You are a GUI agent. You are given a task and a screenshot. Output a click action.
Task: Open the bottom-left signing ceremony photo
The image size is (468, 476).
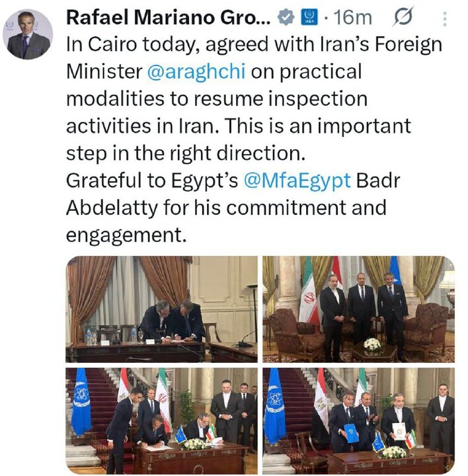161,420
